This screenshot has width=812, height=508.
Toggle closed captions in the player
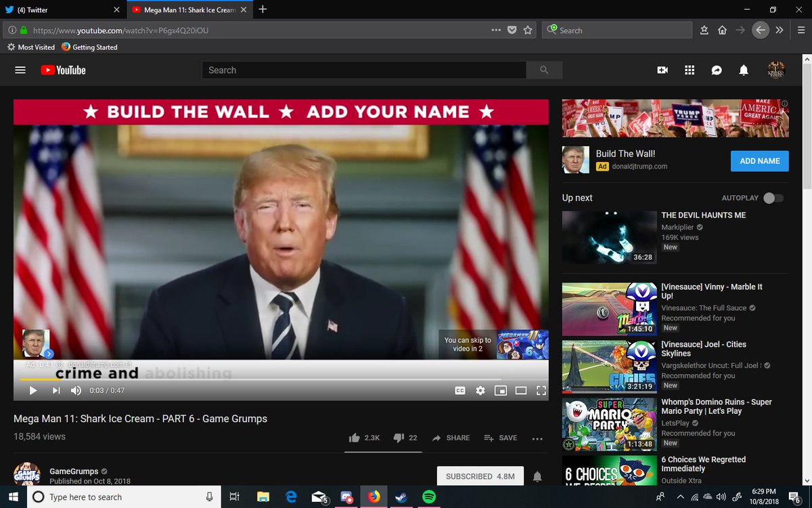pyautogui.click(x=460, y=390)
